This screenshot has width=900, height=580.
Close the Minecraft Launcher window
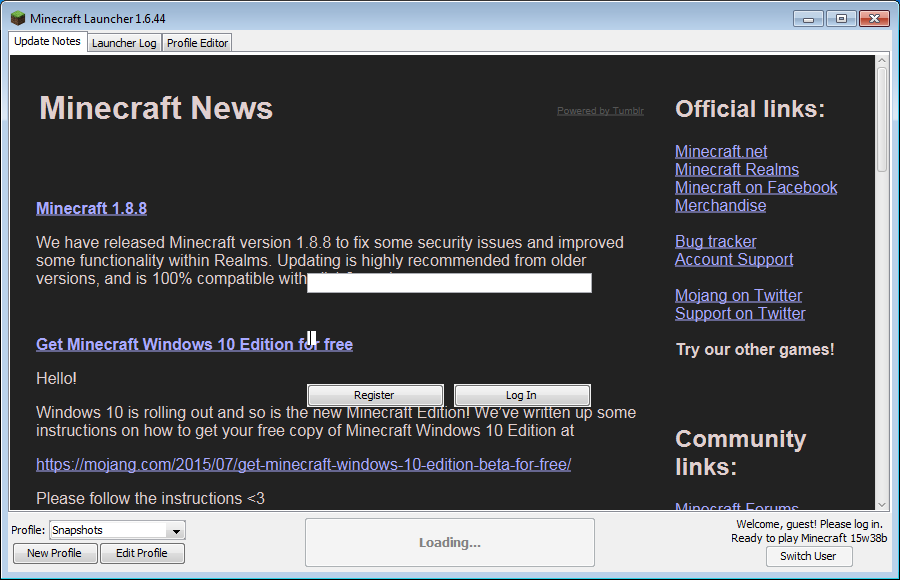pyautogui.click(x=874, y=19)
